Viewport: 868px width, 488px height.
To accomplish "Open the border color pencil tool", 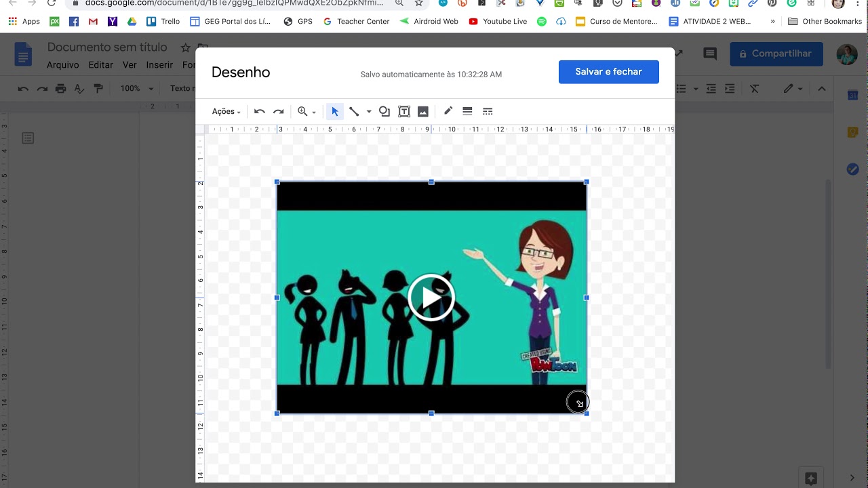I will (x=448, y=111).
